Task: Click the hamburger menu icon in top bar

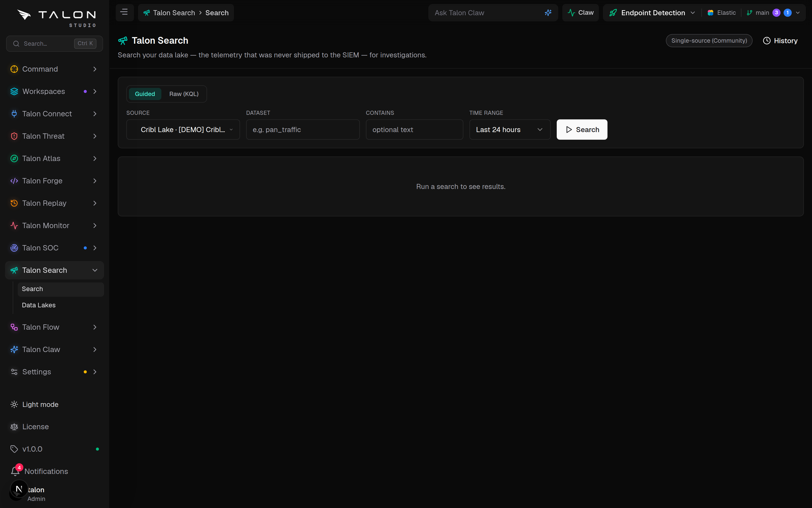Action: click(124, 12)
